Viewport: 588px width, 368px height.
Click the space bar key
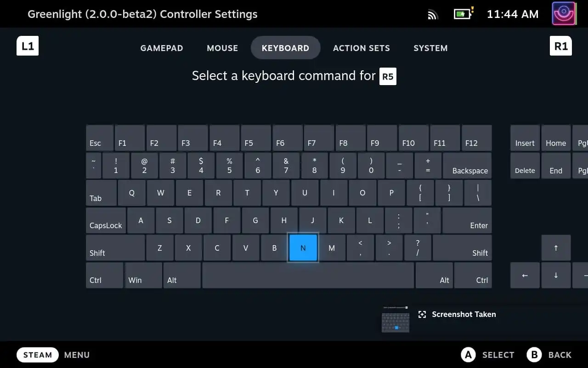click(308, 275)
